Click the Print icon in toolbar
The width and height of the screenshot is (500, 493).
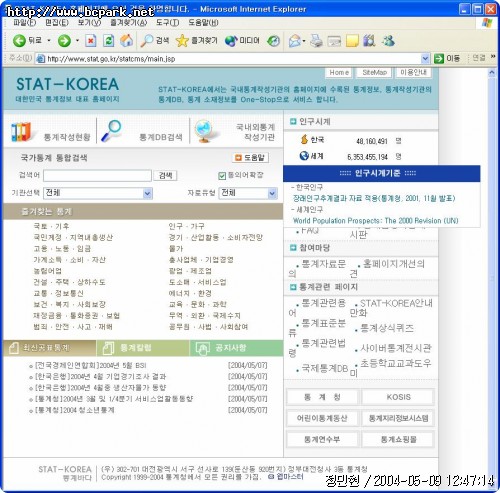[x=316, y=41]
